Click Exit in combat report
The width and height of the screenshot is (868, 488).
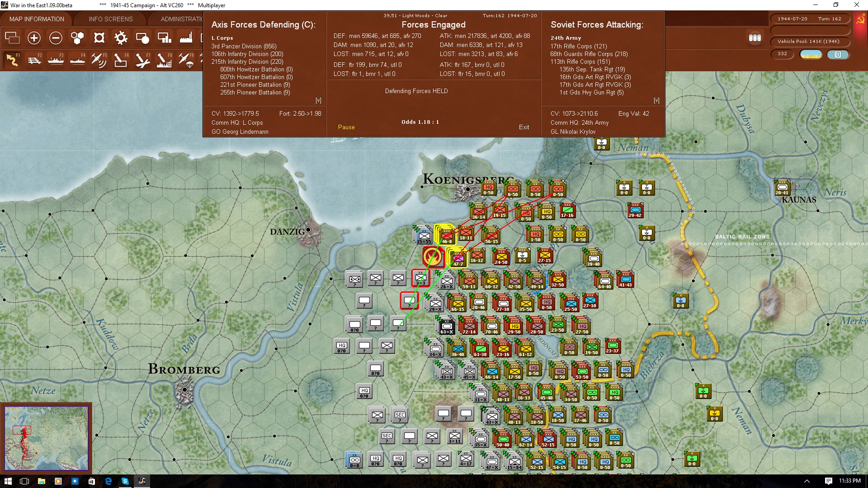pos(524,127)
